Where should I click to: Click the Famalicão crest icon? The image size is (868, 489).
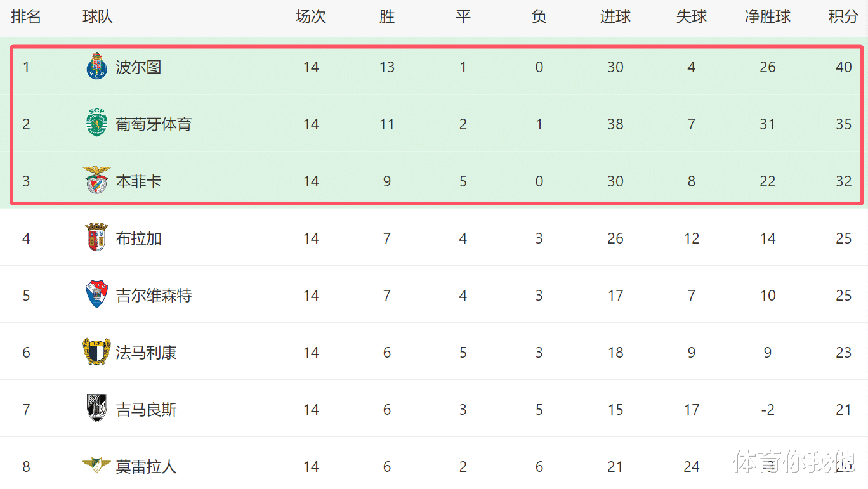96,352
